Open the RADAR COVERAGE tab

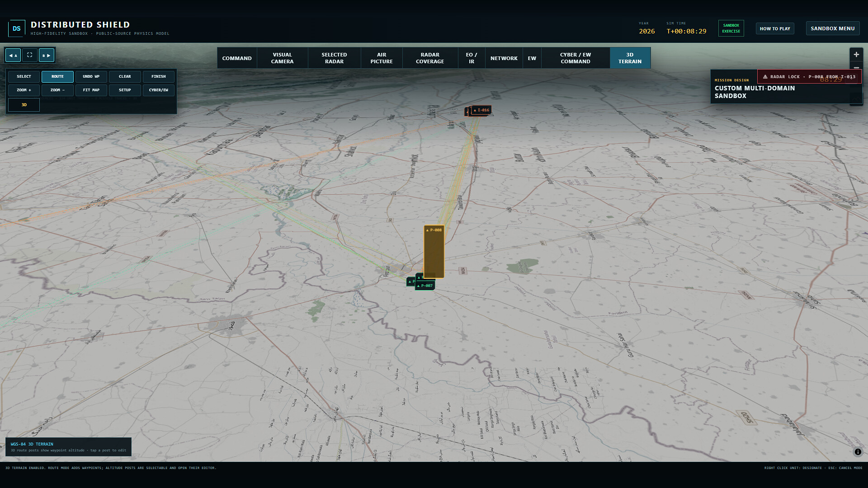pos(430,58)
